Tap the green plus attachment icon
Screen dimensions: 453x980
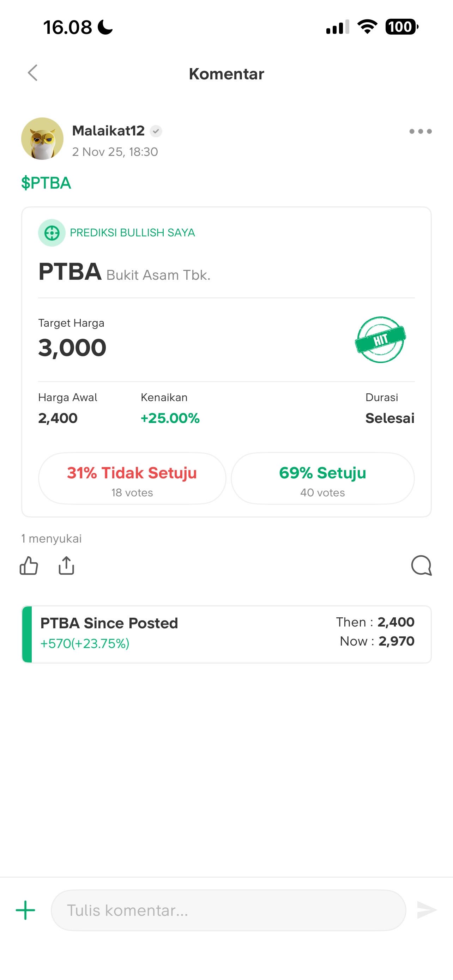coord(25,910)
